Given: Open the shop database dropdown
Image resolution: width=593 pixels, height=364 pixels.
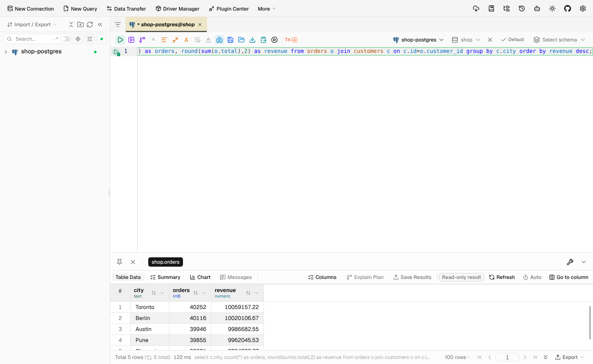Looking at the screenshot, I should (466, 40).
